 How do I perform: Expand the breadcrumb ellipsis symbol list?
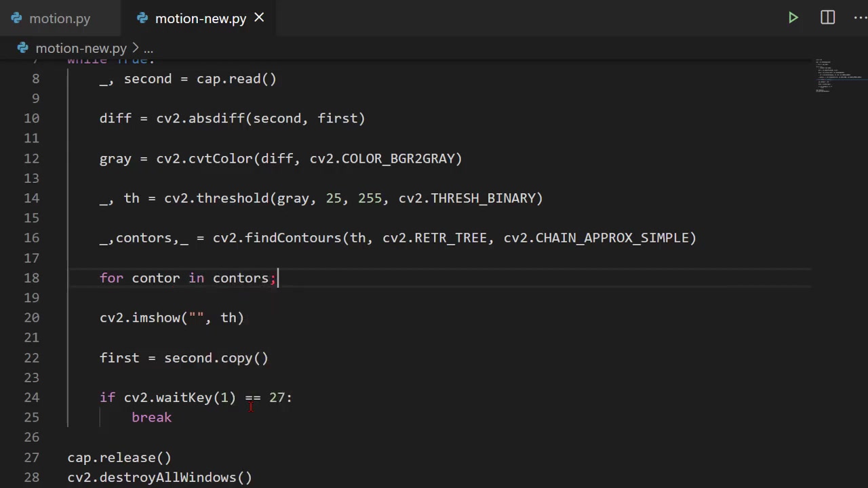point(149,48)
